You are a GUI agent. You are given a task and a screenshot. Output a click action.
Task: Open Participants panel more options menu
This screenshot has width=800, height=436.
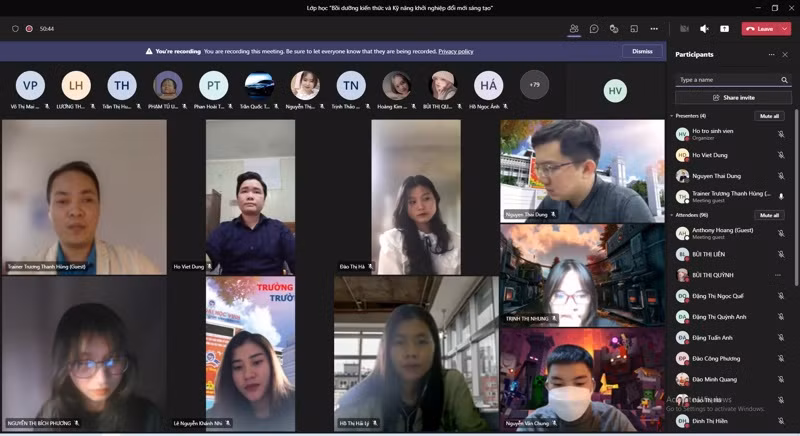click(770, 54)
